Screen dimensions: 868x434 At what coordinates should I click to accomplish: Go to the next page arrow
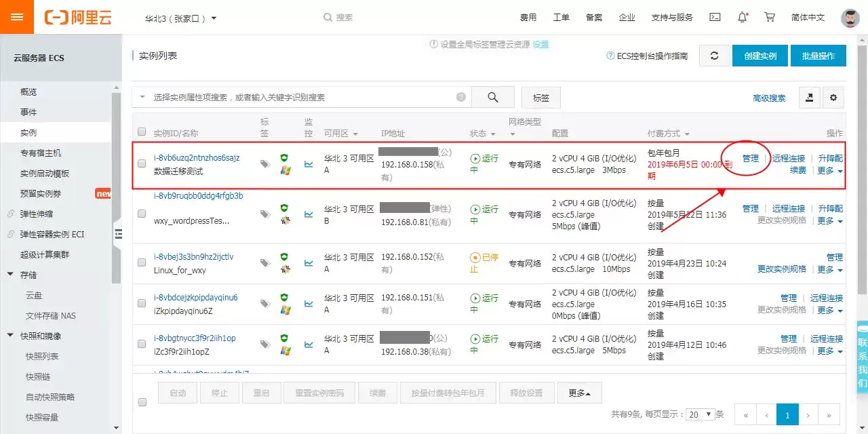pyautogui.click(x=808, y=414)
